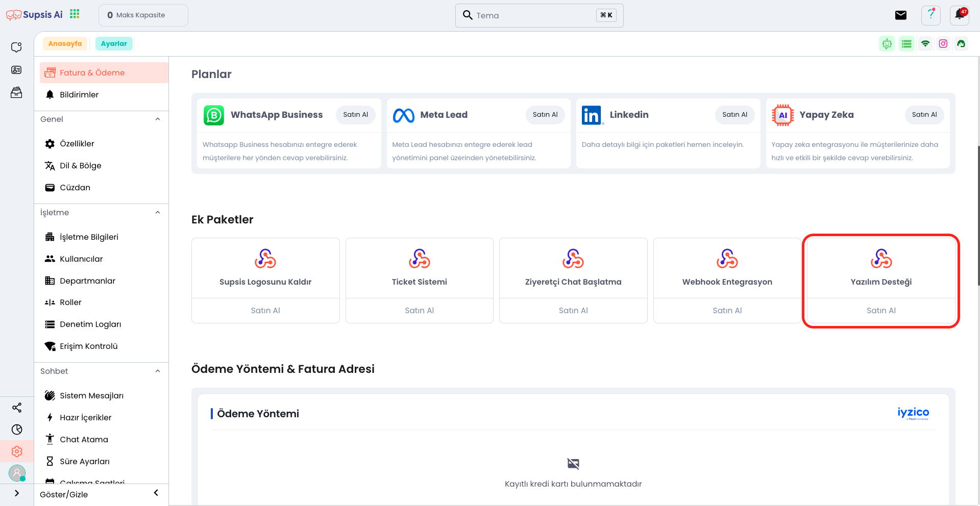Open İşletme Bilgileri page

(x=104, y=237)
